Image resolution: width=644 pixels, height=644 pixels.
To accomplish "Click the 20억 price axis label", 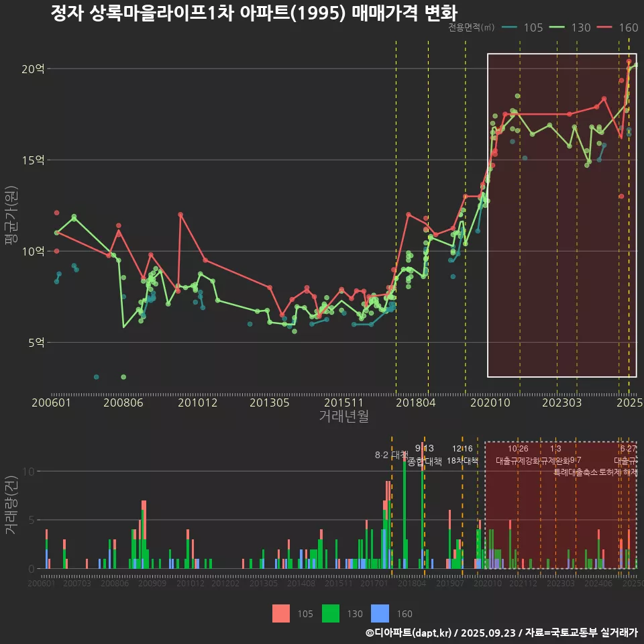I will click(x=33, y=69).
